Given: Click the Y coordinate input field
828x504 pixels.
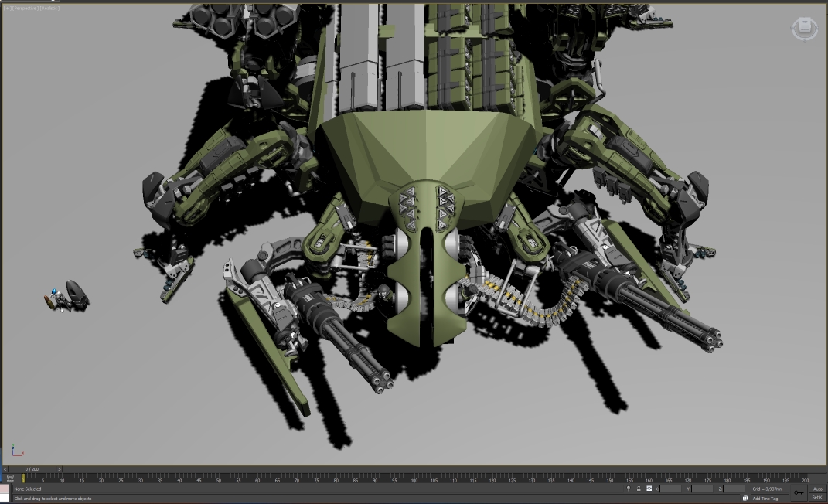Looking at the screenshot, I should 702,489.
